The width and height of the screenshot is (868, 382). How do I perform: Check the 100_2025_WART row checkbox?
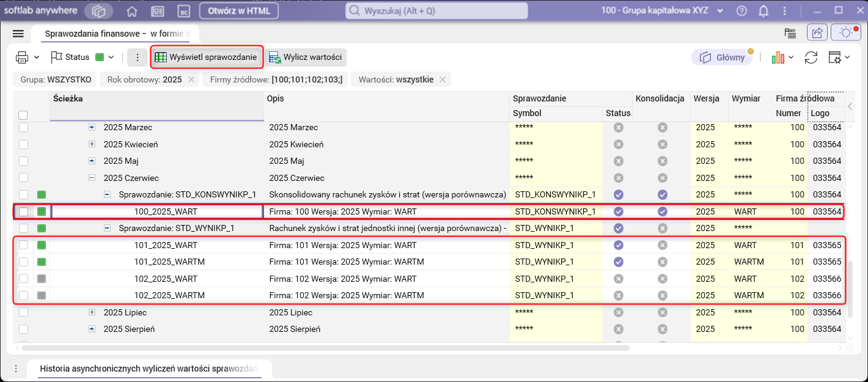click(23, 211)
